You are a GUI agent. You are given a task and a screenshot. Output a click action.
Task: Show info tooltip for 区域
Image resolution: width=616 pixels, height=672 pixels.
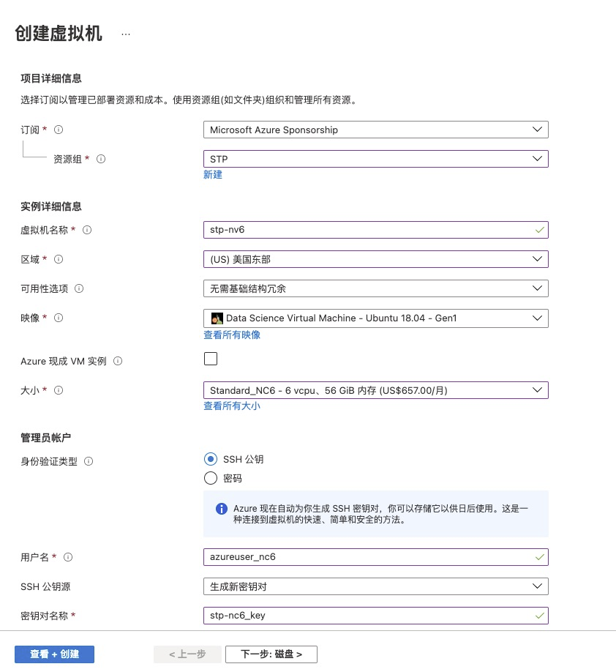(59, 259)
